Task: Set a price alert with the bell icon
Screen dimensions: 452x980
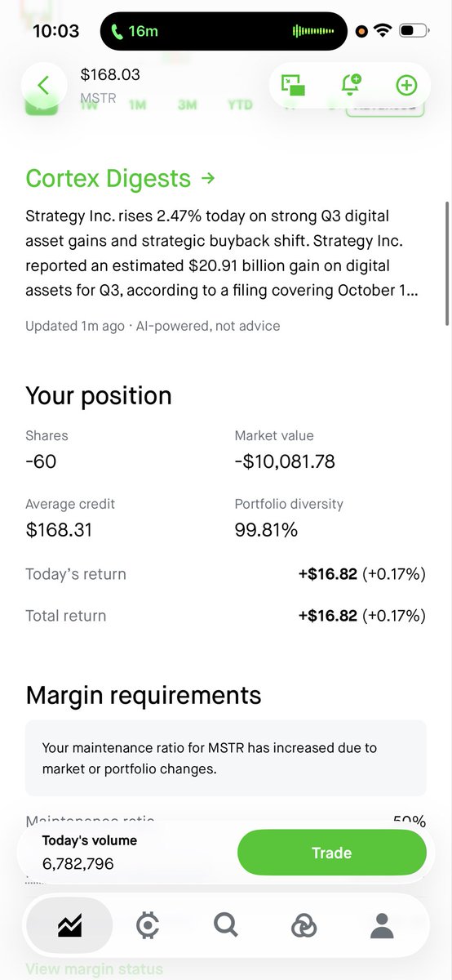Action: [x=351, y=85]
